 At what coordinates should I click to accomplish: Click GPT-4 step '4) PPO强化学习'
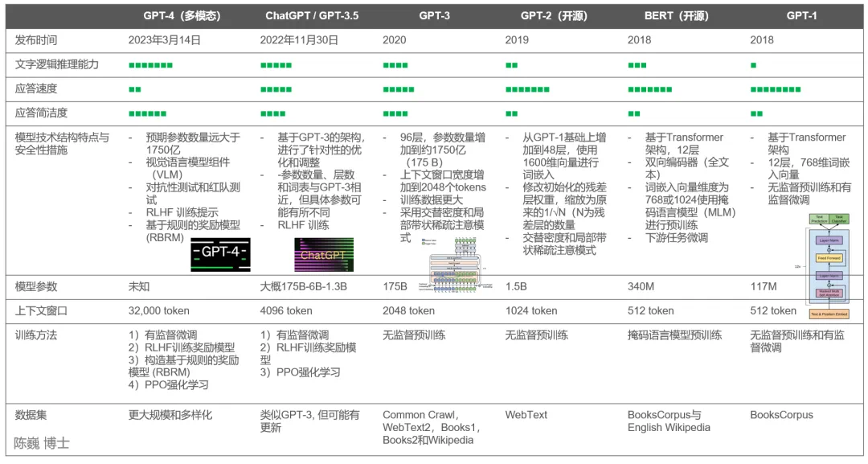point(168,385)
